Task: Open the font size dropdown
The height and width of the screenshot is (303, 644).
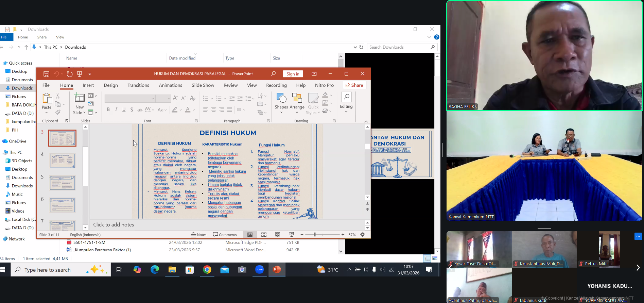Action: click(x=168, y=99)
